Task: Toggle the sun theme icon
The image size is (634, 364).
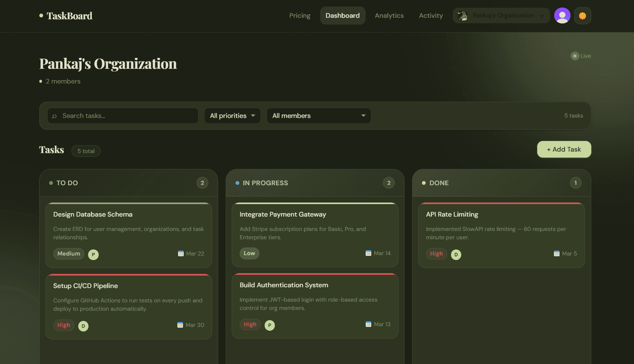Action: coord(583,15)
